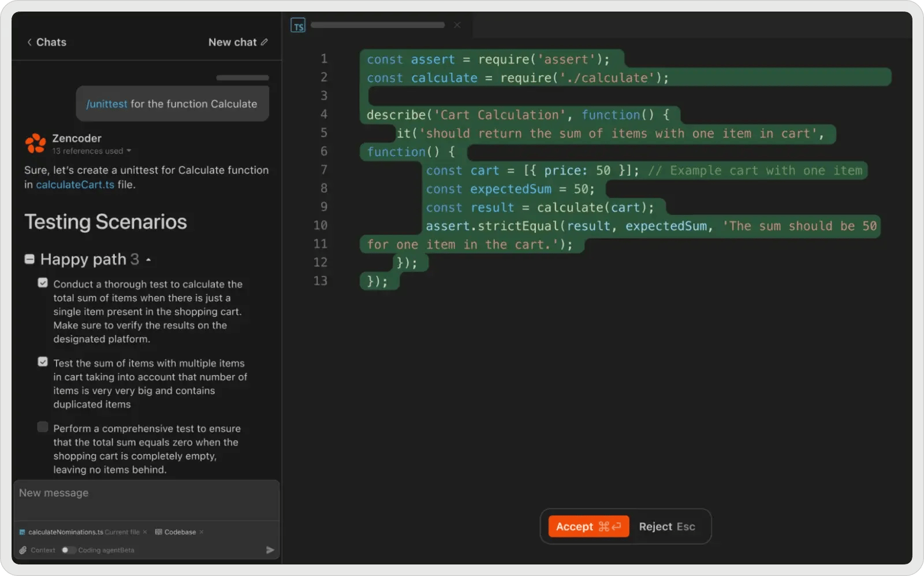This screenshot has height=576, width=924.
Task: Click the minus box beside Happy path
Action: pos(29,259)
